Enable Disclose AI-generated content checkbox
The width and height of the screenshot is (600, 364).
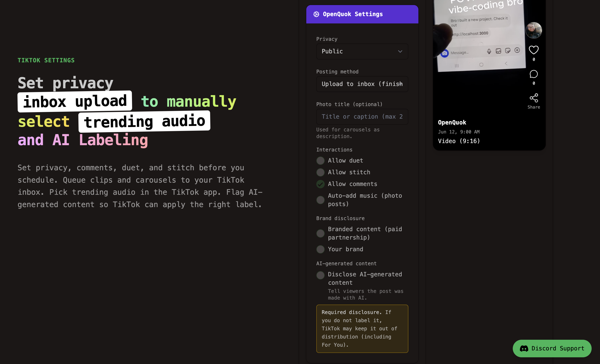click(x=320, y=275)
